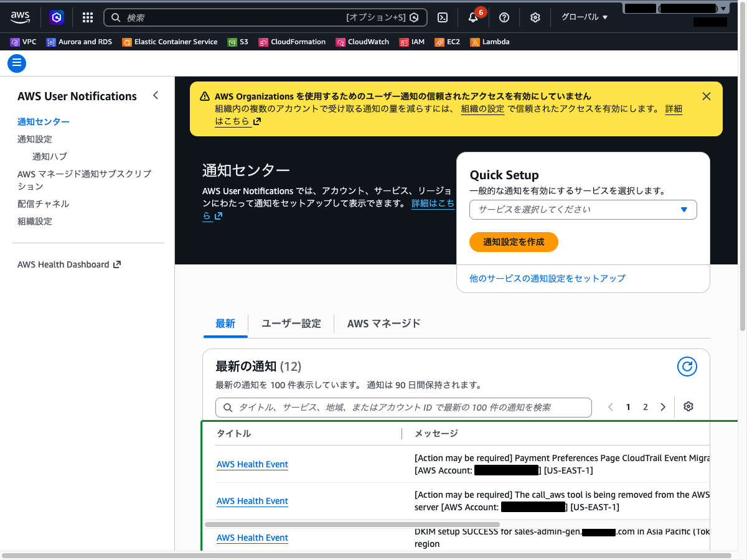Select 通知センター in sidebar
Image resolution: width=747 pixels, height=560 pixels.
click(44, 122)
